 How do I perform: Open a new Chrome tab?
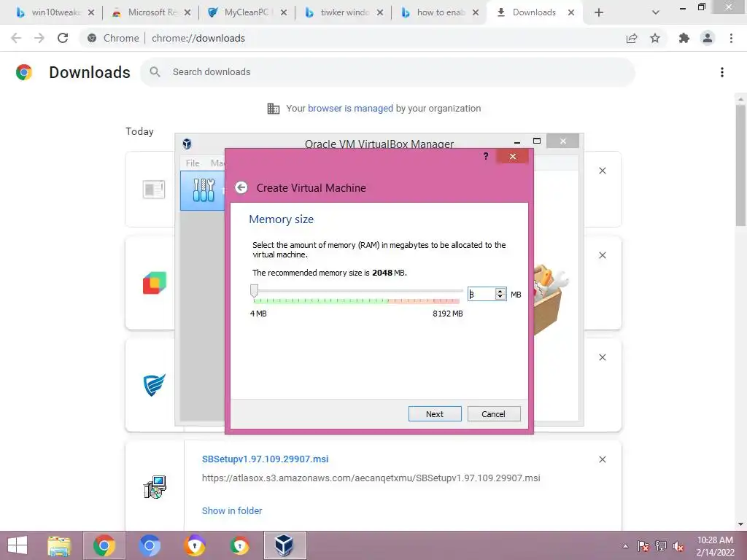point(599,12)
